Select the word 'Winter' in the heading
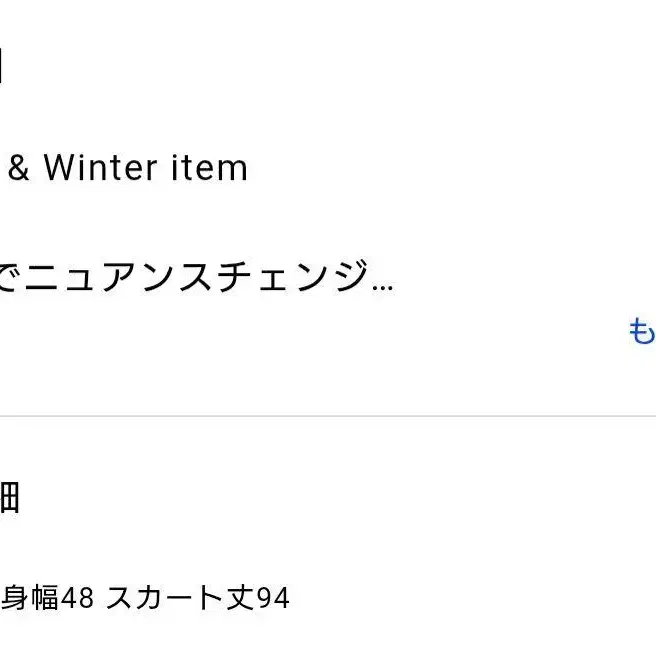656x656 pixels. point(100,168)
